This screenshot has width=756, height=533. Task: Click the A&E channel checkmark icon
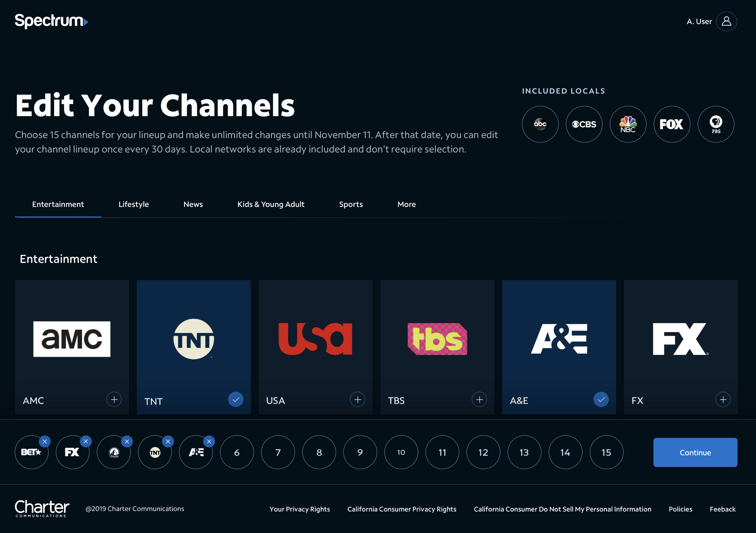pos(602,399)
